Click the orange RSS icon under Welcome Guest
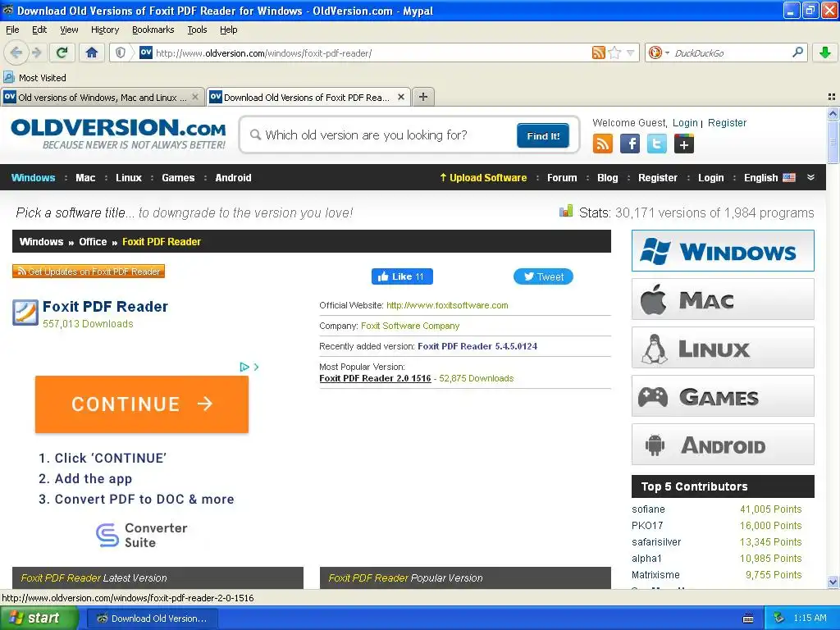 pyautogui.click(x=603, y=144)
